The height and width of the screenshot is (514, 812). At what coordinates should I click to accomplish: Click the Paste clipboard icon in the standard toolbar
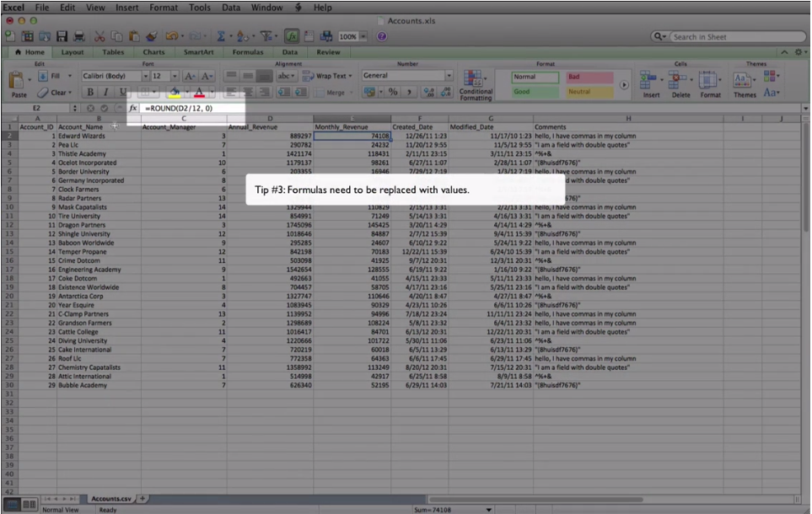coord(134,36)
